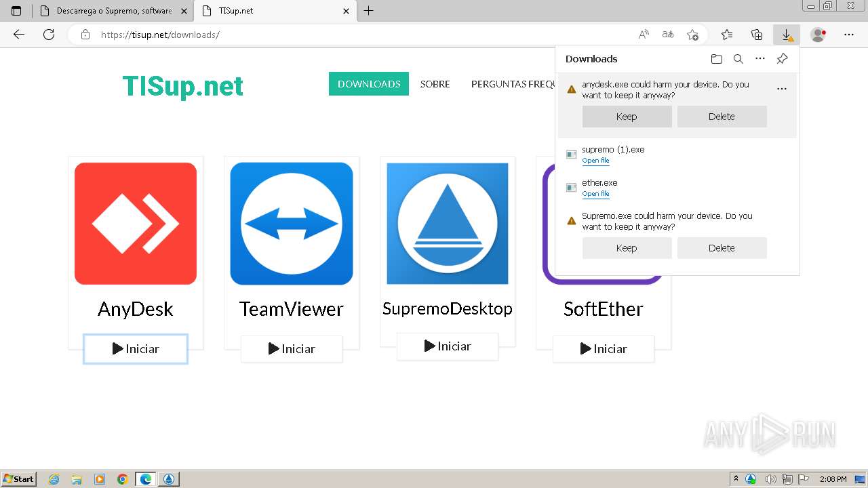
Task: Open Action Center flag in tray
Action: [x=804, y=479]
